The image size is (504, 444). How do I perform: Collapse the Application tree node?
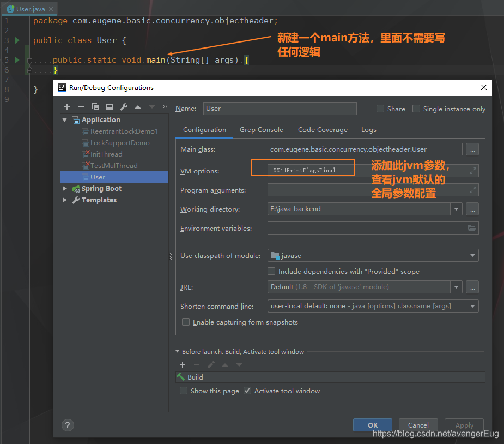(65, 120)
